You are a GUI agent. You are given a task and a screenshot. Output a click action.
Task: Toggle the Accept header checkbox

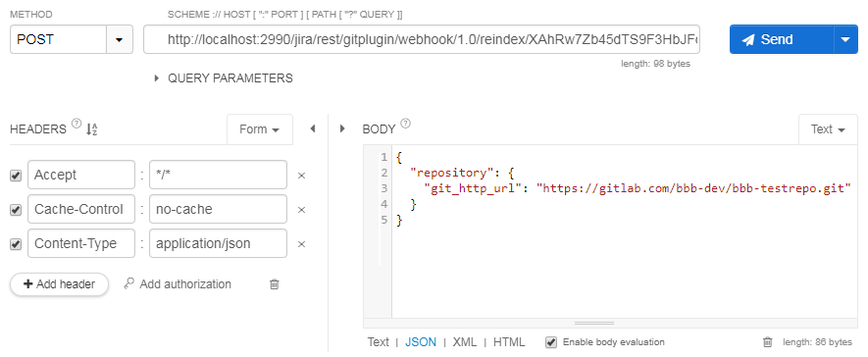pos(16,176)
